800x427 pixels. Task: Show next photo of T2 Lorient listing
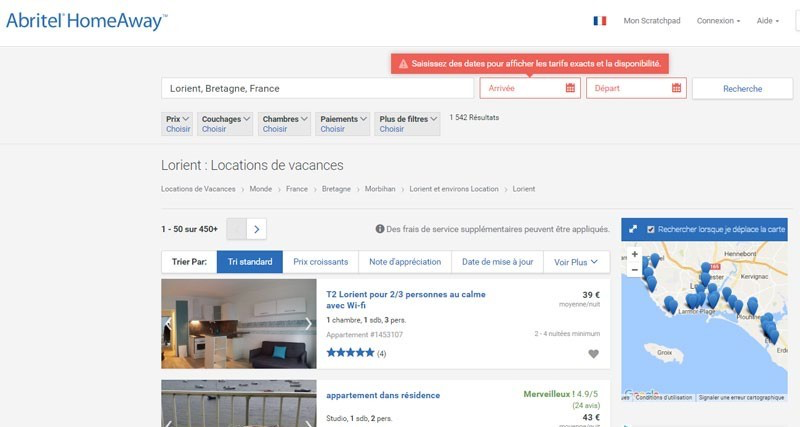(308, 323)
